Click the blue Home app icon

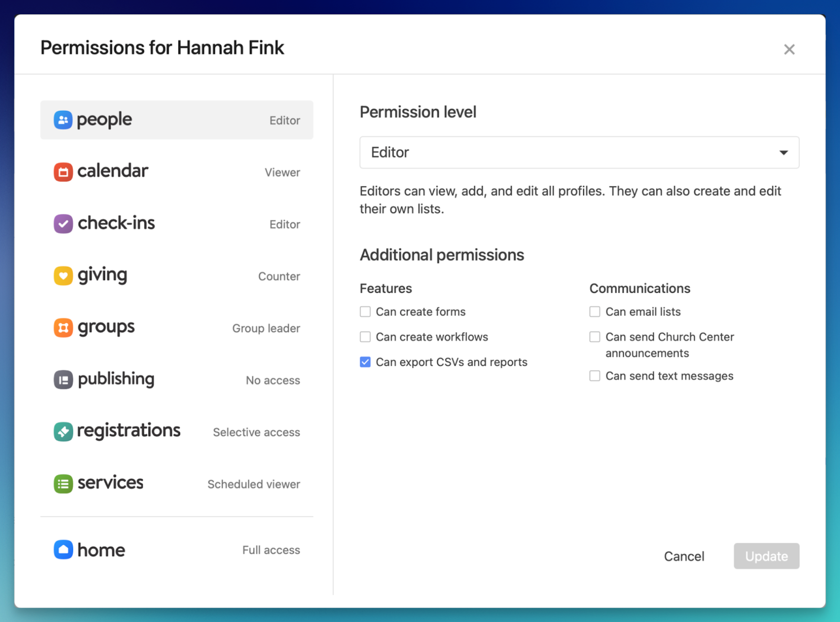pos(63,550)
